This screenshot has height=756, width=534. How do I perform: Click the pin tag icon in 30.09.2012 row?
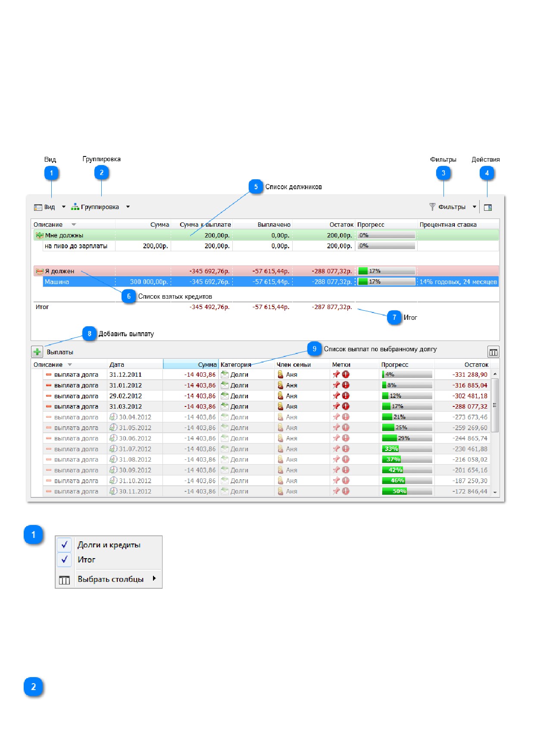[336, 470]
